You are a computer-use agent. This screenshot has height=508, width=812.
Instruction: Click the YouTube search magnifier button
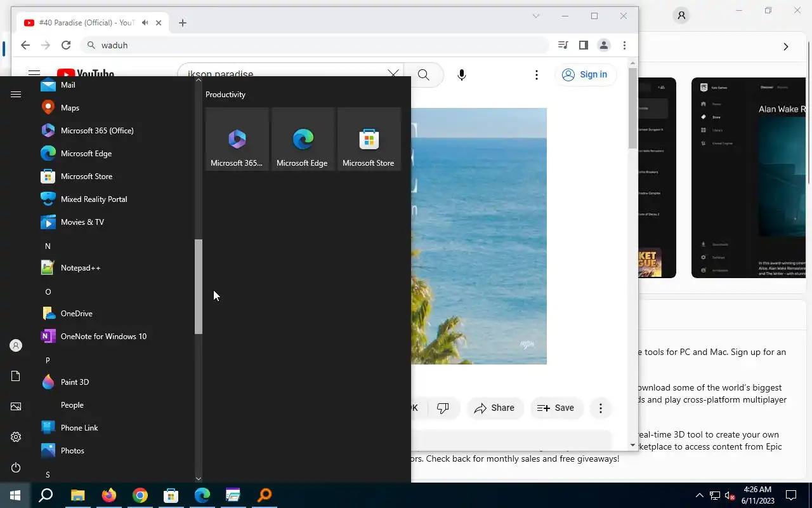pyautogui.click(x=423, y=75)
